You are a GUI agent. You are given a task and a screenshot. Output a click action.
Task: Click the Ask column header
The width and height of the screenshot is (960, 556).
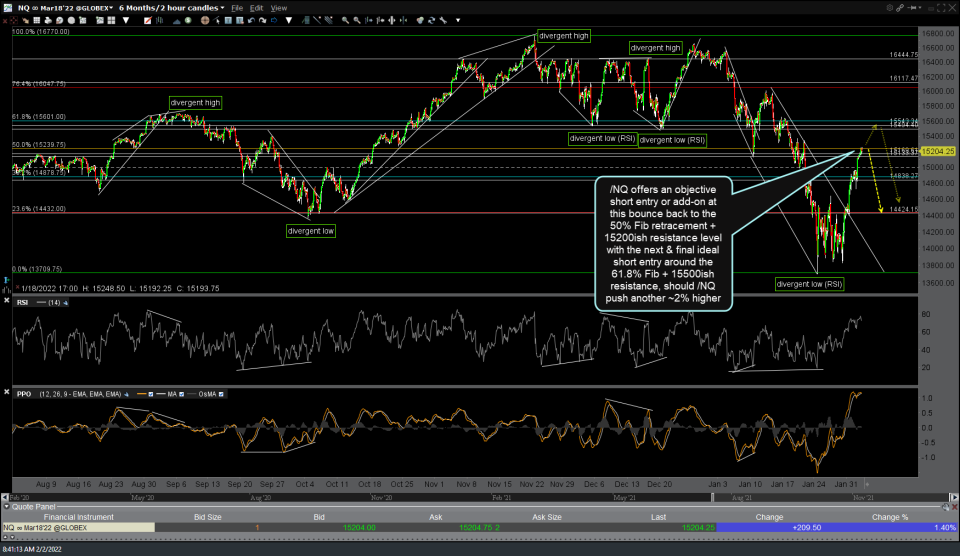coord(435,517)
